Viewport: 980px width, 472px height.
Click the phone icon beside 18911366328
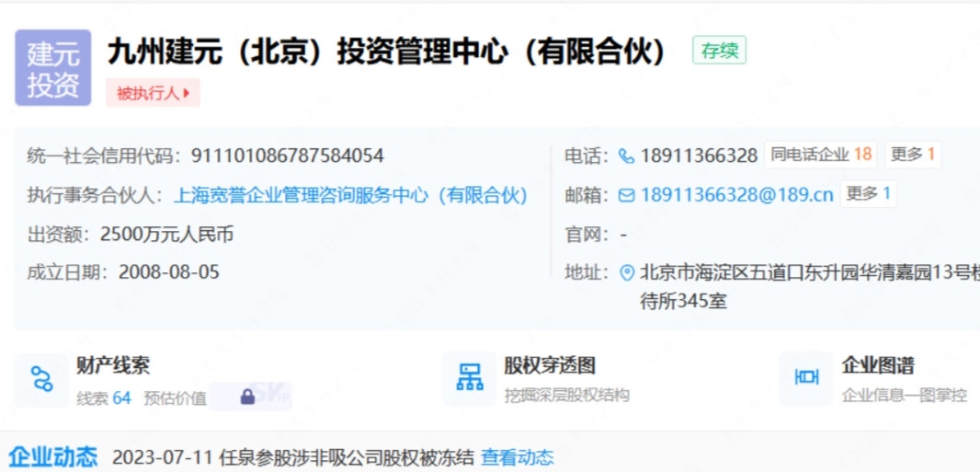(x=626, y=155)
